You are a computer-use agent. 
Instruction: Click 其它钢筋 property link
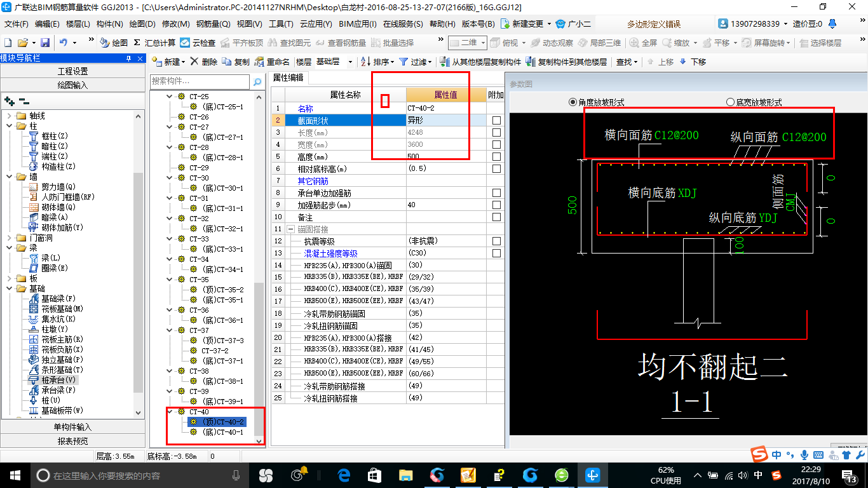tap(313, 181)
